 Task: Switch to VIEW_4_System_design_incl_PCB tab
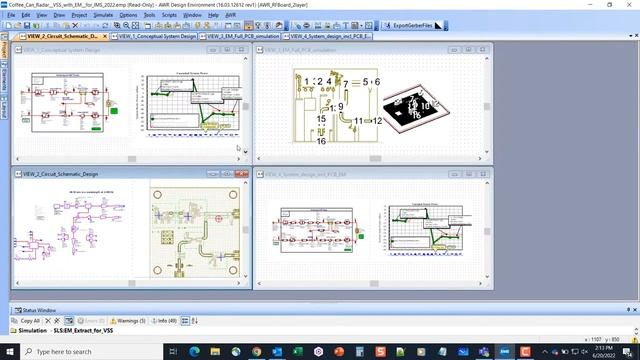coord(327,36)
